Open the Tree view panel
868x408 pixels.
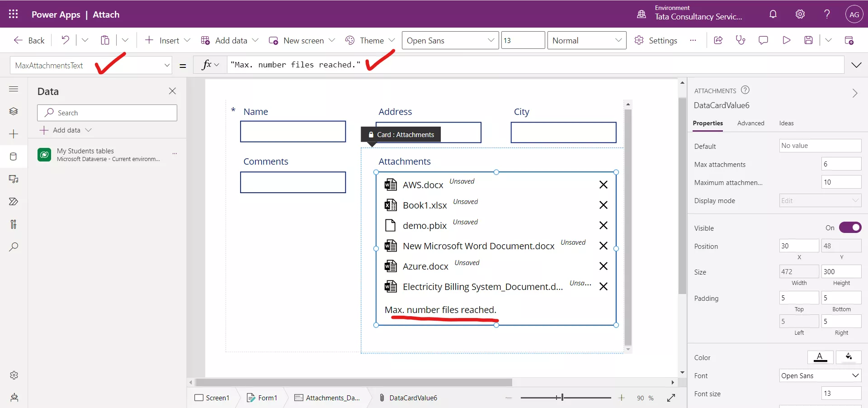point(13,111)
